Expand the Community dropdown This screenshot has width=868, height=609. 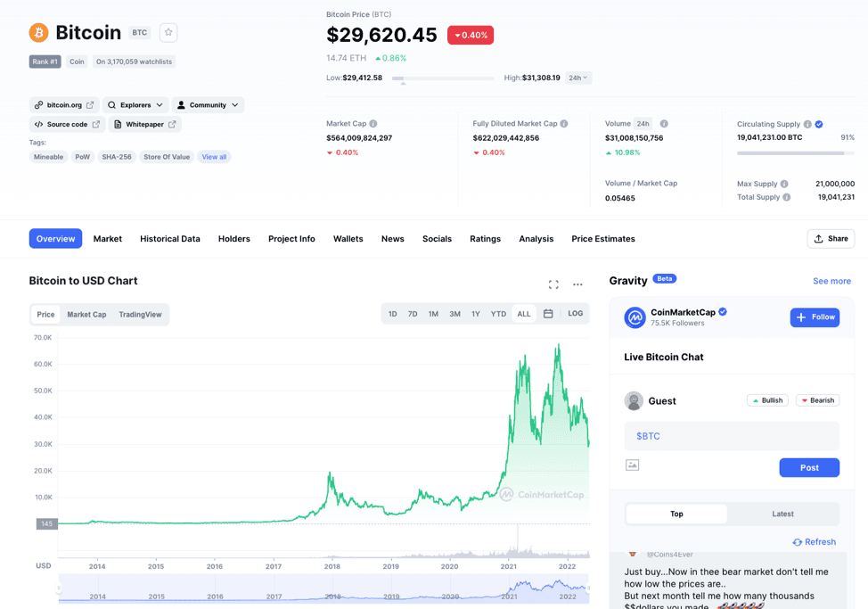click(x=209, y=105)
